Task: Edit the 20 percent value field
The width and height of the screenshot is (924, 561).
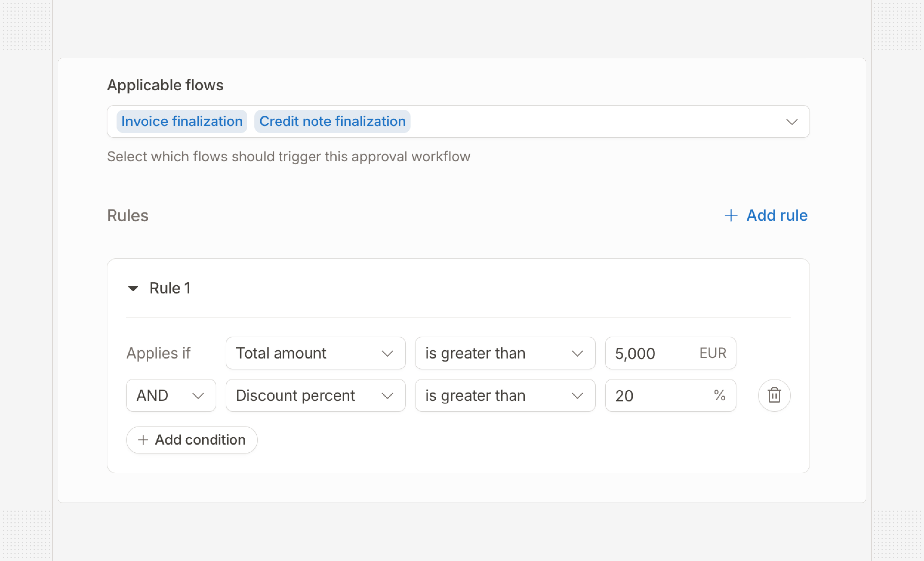Action: click(x=671, y=395)
